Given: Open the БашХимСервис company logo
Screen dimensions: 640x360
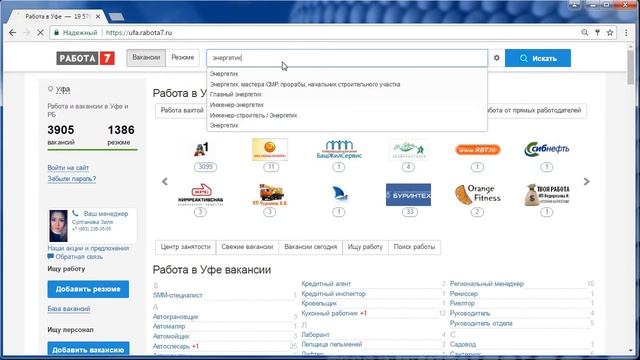Looking at the screenshot, I should click(x=339, y=149).
